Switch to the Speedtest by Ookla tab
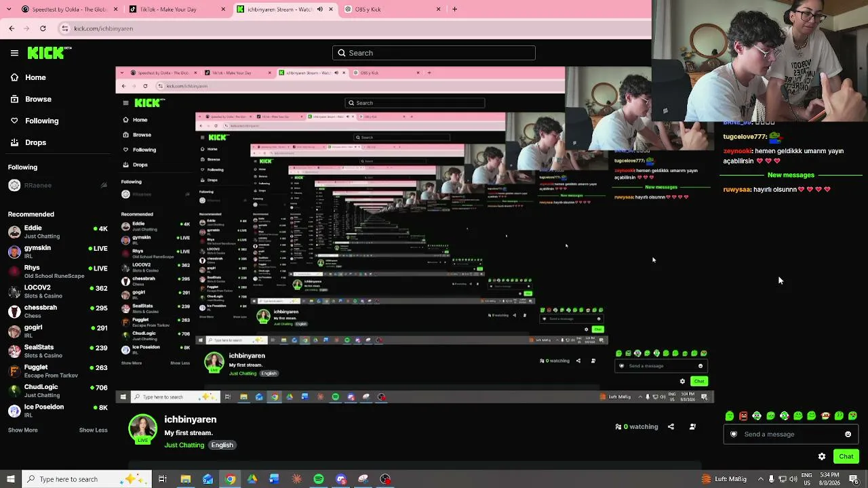 click(70, 9)
